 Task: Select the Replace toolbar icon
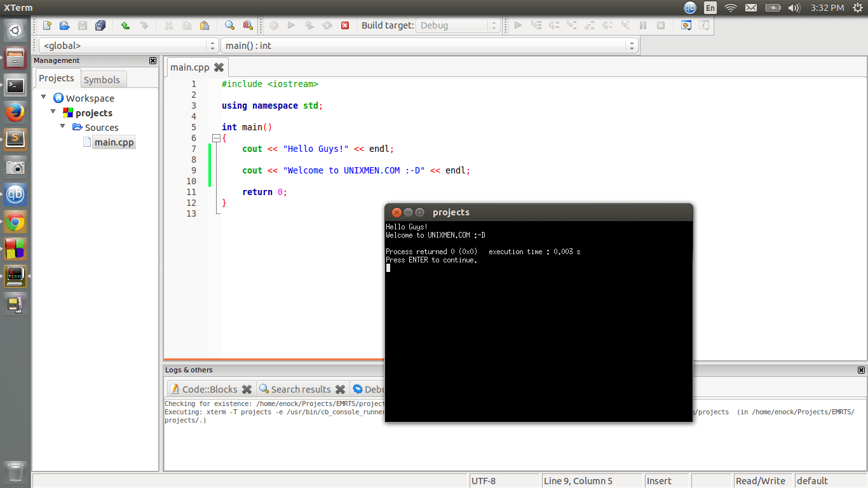coord(247,25)
